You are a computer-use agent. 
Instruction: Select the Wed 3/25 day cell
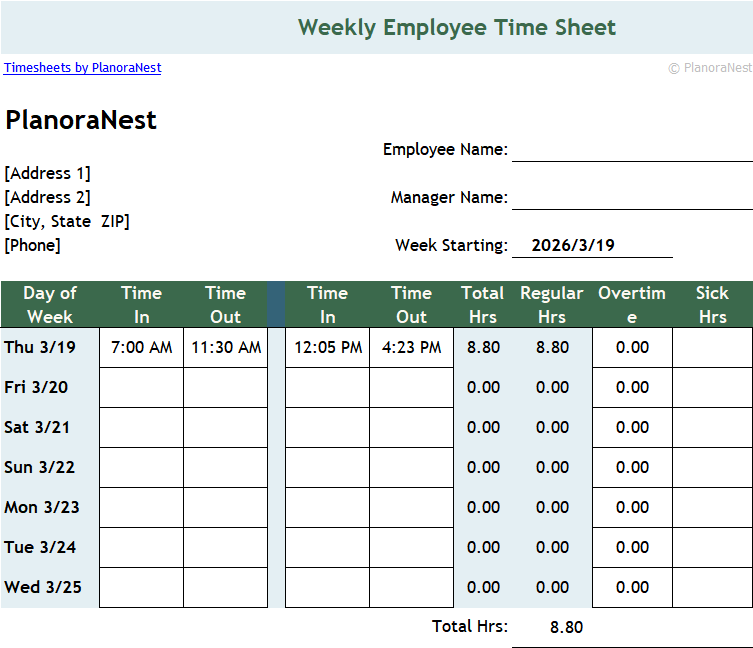point(50,587)
